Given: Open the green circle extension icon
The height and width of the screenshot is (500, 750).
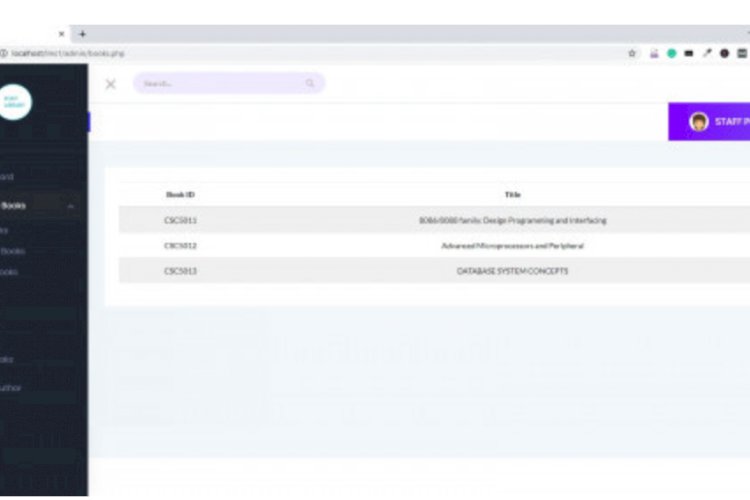Looking at the screenshot, I should 672,53.
